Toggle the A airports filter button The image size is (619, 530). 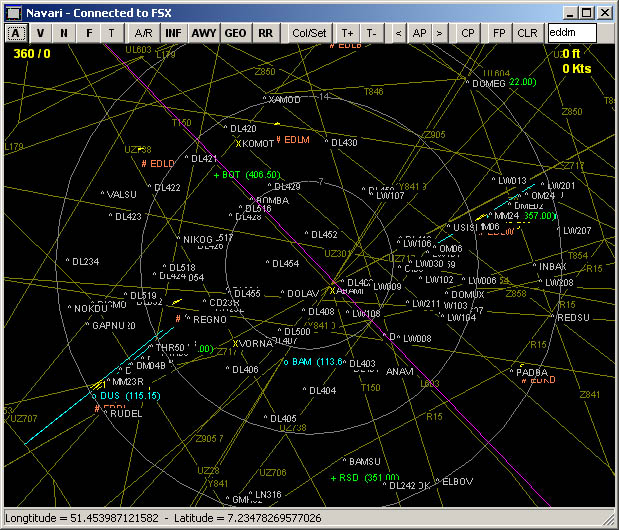17,33
